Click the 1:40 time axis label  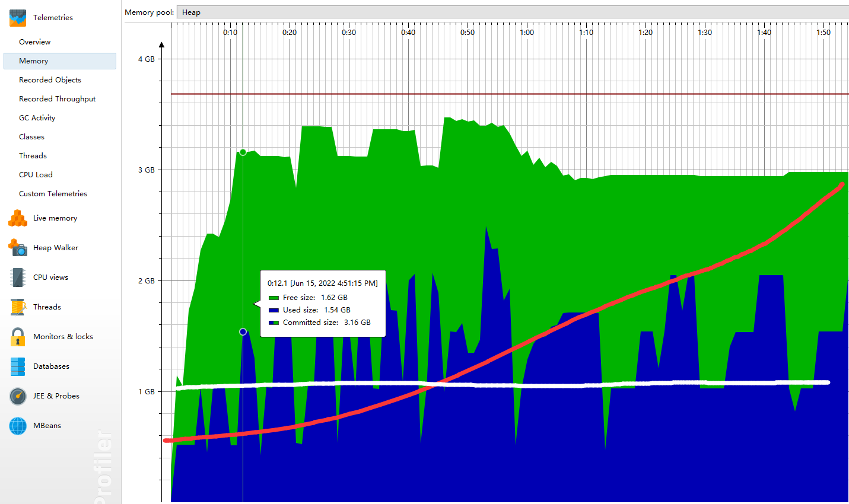click(x=764, y=33)
